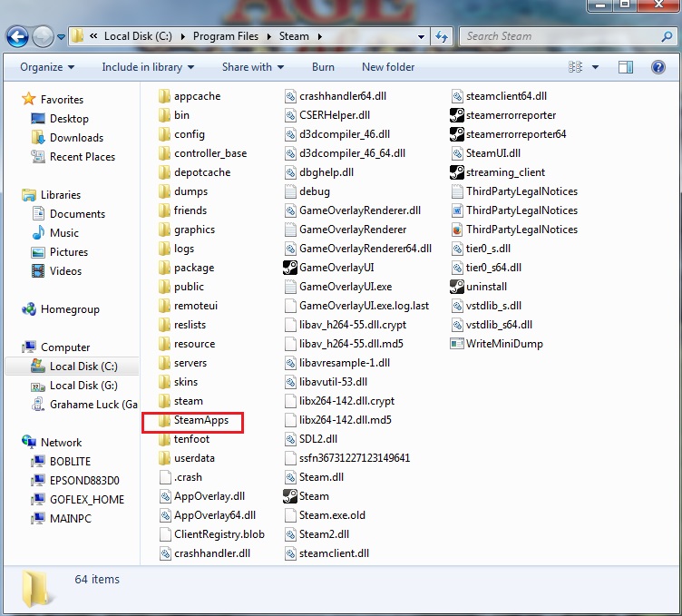
Task: Open the Share with menu
Action: click(x=253, y=67)
